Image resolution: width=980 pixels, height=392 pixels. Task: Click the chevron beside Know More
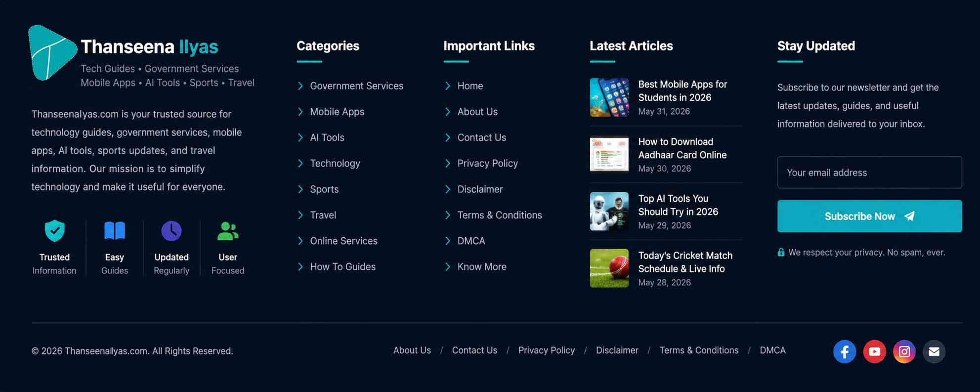[x=448, y=267]
